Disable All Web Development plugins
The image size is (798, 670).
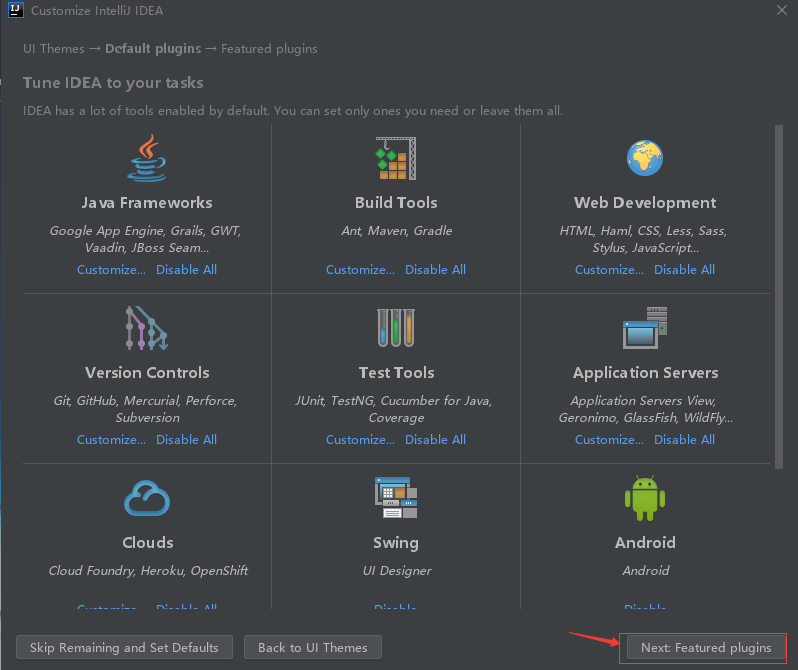684,270
